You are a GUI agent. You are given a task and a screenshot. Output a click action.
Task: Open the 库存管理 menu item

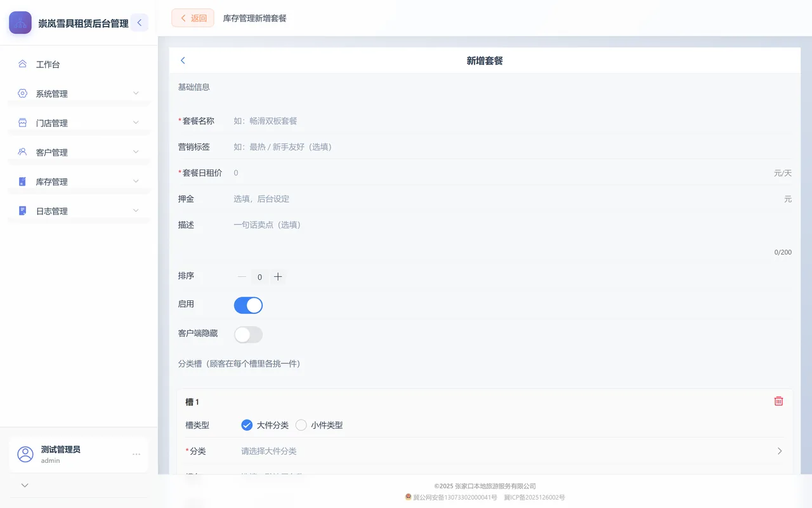click(79, 182)
